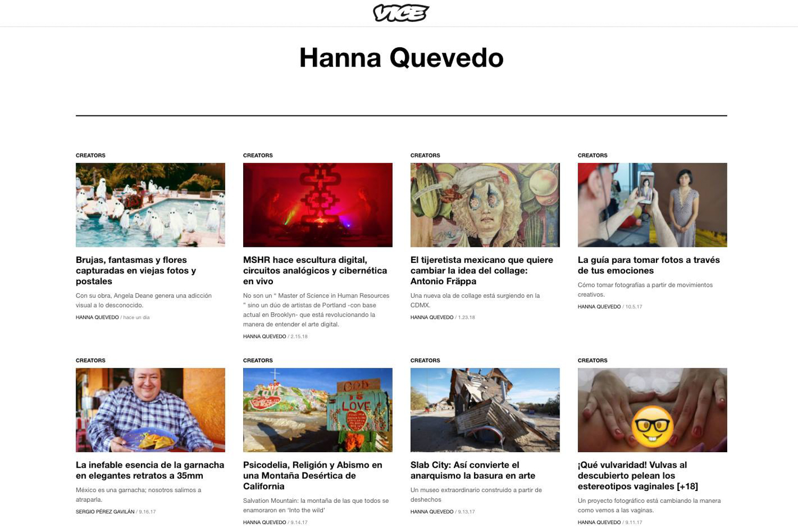This screenshot has height=532, width=798.
Task: Open the Salvation Mountain 'God is Love' image
Action: click(x=318, y=410)
